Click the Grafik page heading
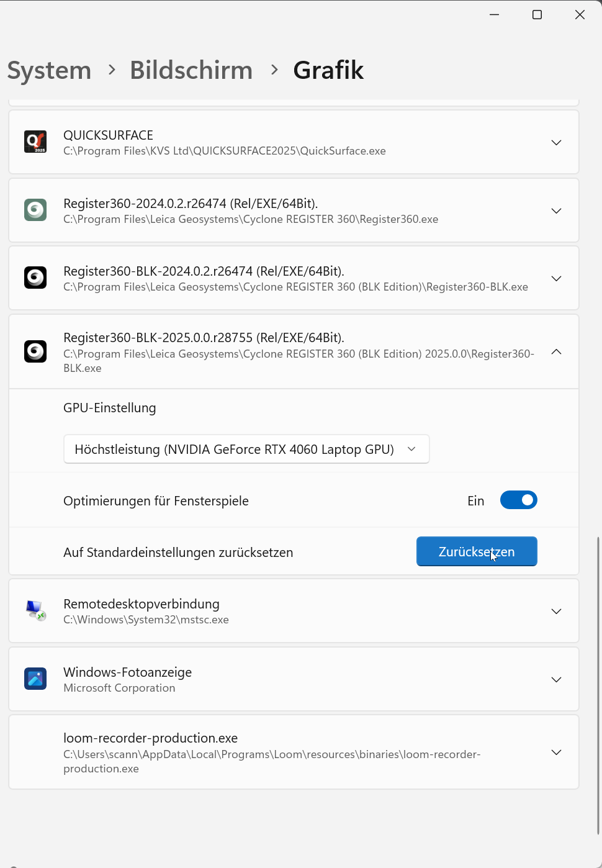The width and height of the screenshot is (602, 868). click(x=328, y=70)
